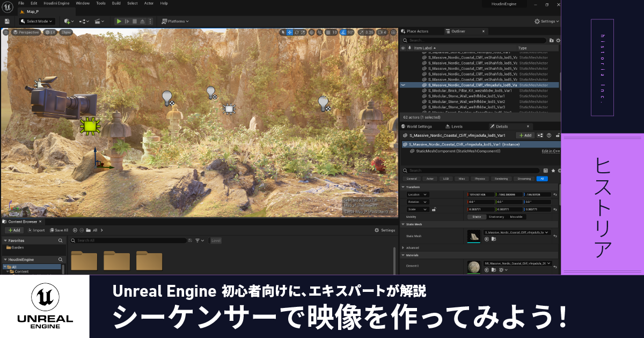Toggle the scale lock in Transform section
Viewport: 644px width, 338px height.
pyautogui.click(x=434, y=209)
